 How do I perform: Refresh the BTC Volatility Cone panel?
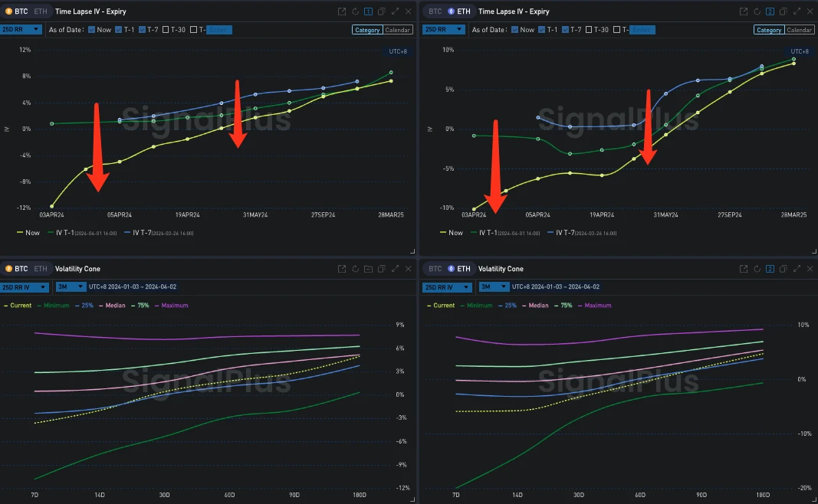[356, 269]
